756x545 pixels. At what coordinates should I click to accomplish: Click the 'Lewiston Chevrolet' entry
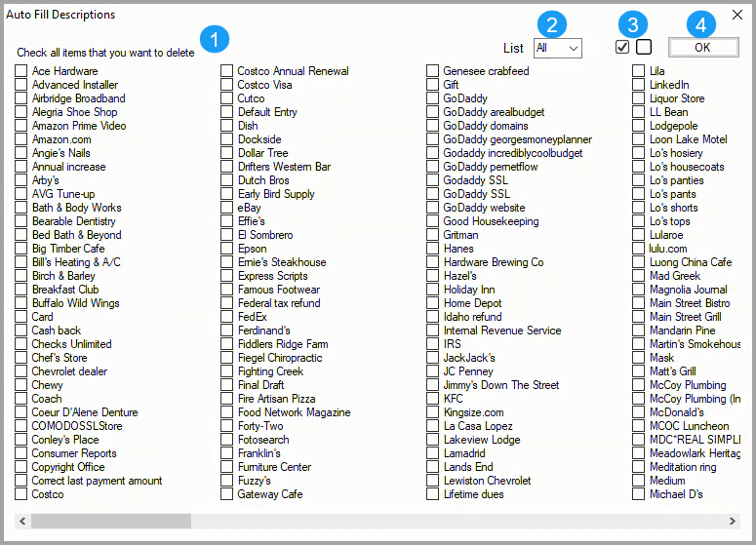pyautogui.click(x=488, y=481)
